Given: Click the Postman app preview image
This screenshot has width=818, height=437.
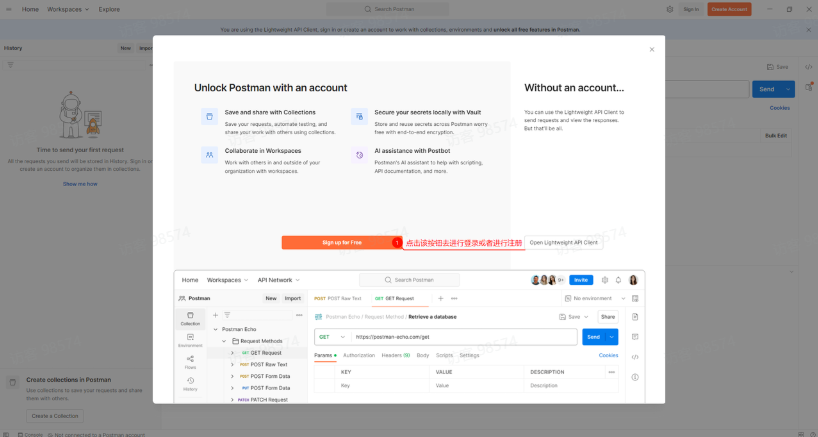Looking at the screenshot, I should tap(410, 337).
